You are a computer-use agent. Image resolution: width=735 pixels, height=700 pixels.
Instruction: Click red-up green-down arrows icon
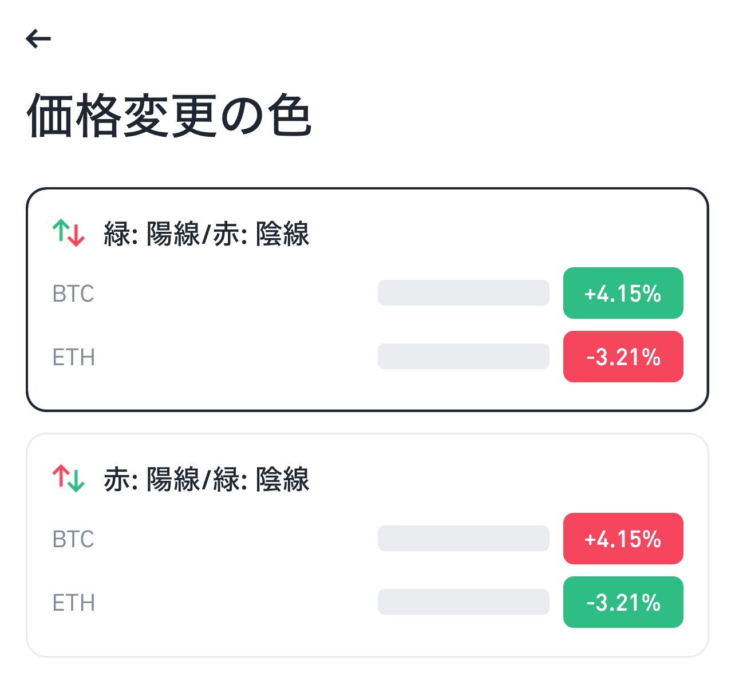(x=69, y=478)
